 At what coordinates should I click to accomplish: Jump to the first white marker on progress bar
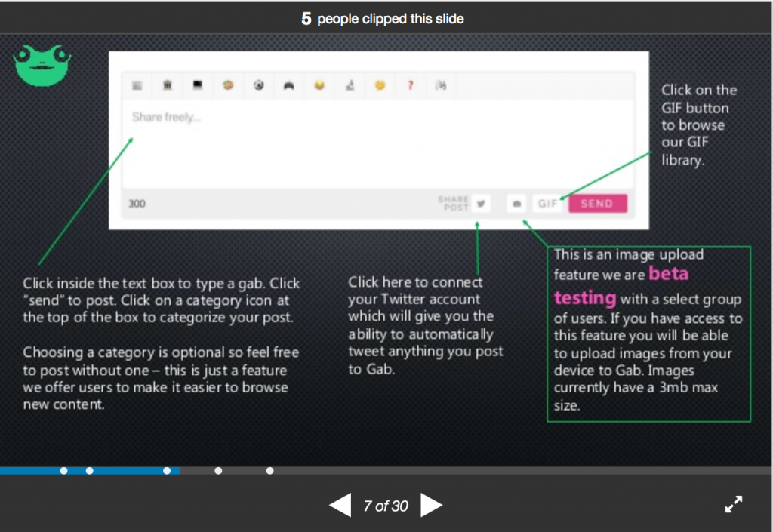coord(63,471)
